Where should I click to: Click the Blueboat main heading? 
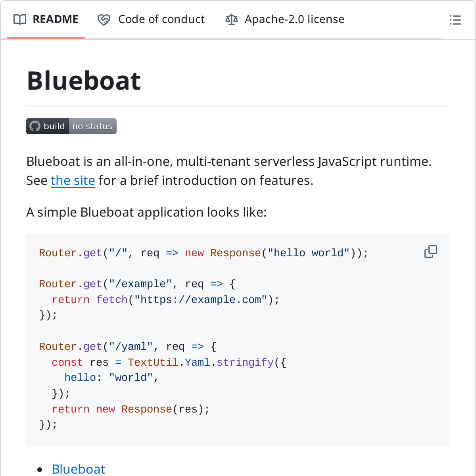(x=84, y=81)
